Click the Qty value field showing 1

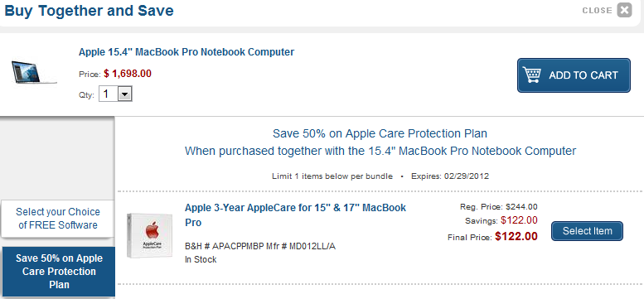109,94
